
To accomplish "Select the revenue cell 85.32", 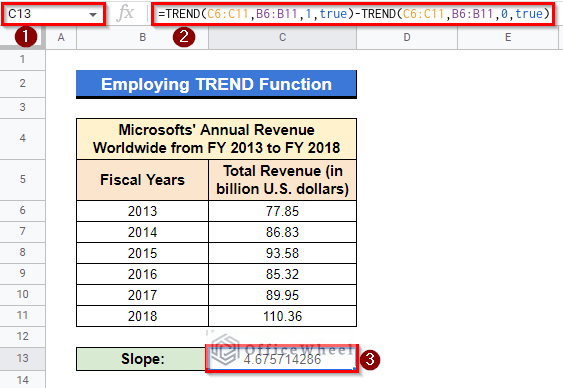I will pyautogui.click(x=283, y=274).
